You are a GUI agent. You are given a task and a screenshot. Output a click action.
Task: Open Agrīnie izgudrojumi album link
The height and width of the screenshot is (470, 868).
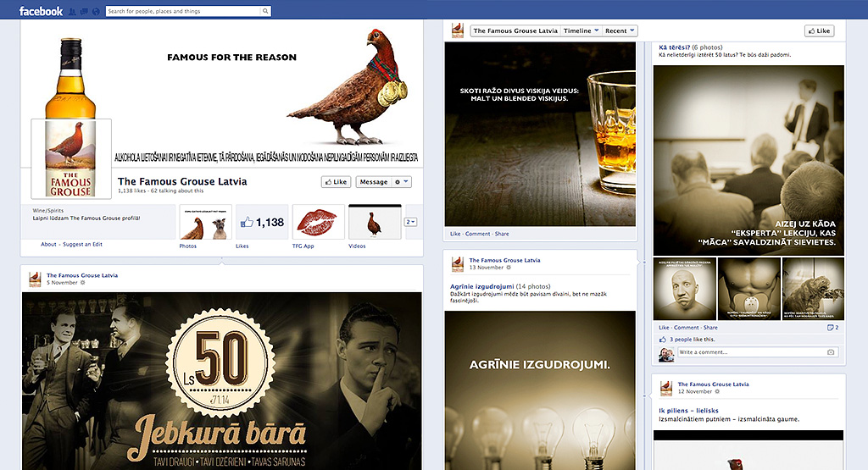coord(481,286)
